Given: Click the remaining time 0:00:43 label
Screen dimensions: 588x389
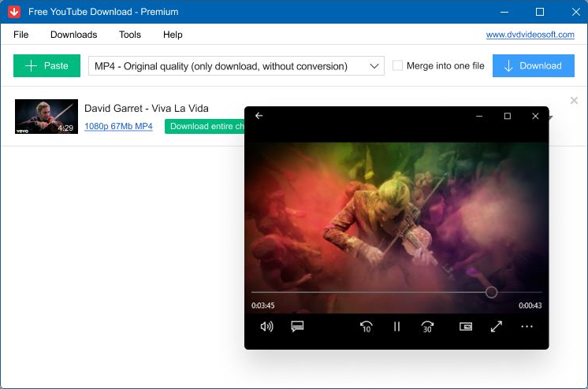Looking at the screenshot, I should coord(530,306).
